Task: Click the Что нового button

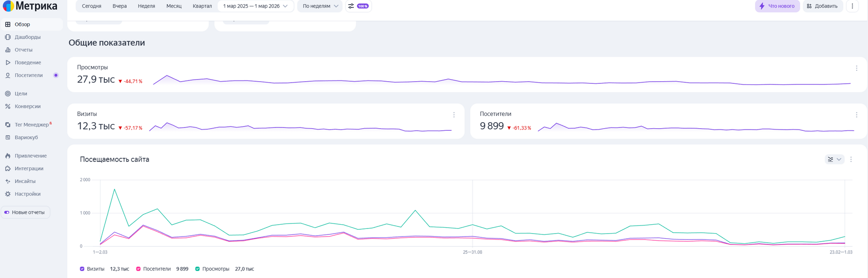Action: (777, 6)
